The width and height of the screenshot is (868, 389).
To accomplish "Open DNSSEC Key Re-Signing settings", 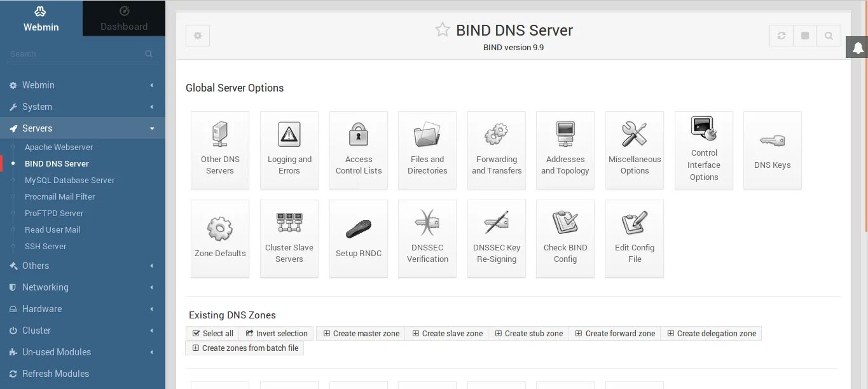I will 497,239.
